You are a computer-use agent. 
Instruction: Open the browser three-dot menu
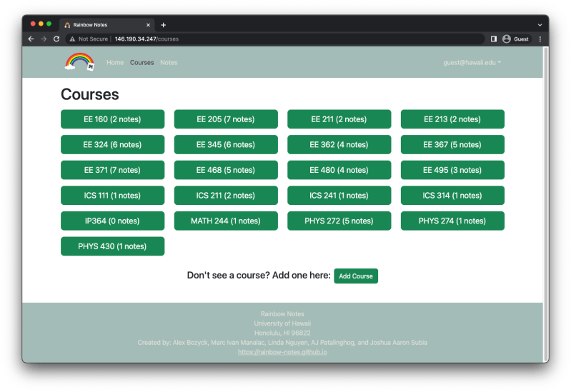(x=540, y=39)
